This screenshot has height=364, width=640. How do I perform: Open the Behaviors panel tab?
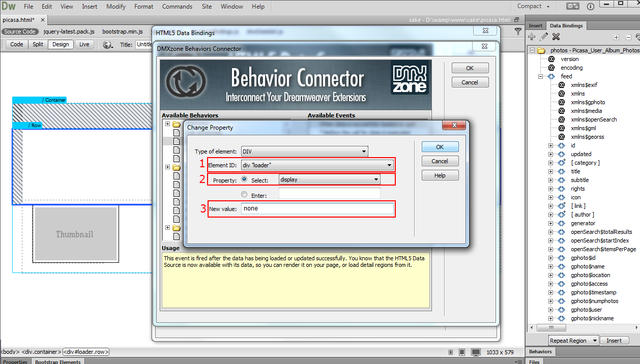click(540, 351)
